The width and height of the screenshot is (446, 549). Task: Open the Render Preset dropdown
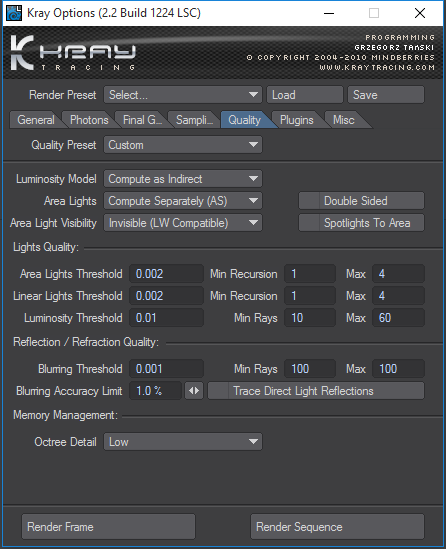point(183,95)
